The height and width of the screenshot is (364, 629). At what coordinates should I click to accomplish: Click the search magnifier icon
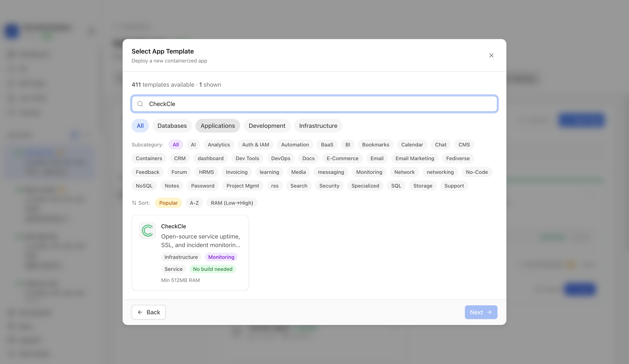point(140,104)
